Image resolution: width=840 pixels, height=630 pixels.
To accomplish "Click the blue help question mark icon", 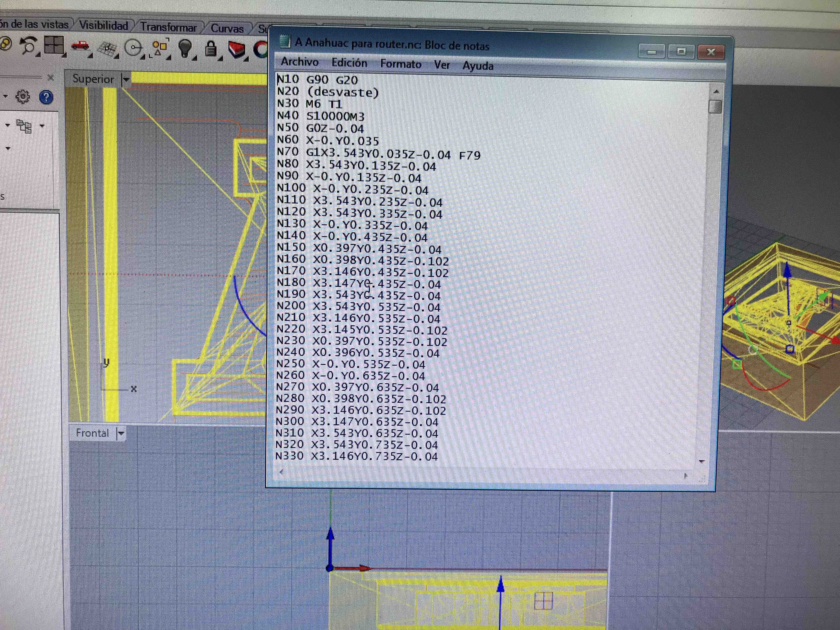I will coord(46,97).
